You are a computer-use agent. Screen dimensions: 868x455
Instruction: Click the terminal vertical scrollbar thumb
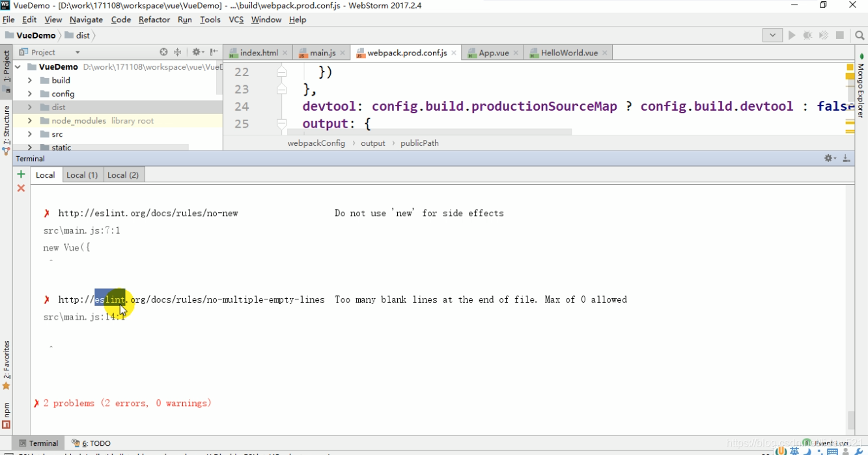point(851,420)
